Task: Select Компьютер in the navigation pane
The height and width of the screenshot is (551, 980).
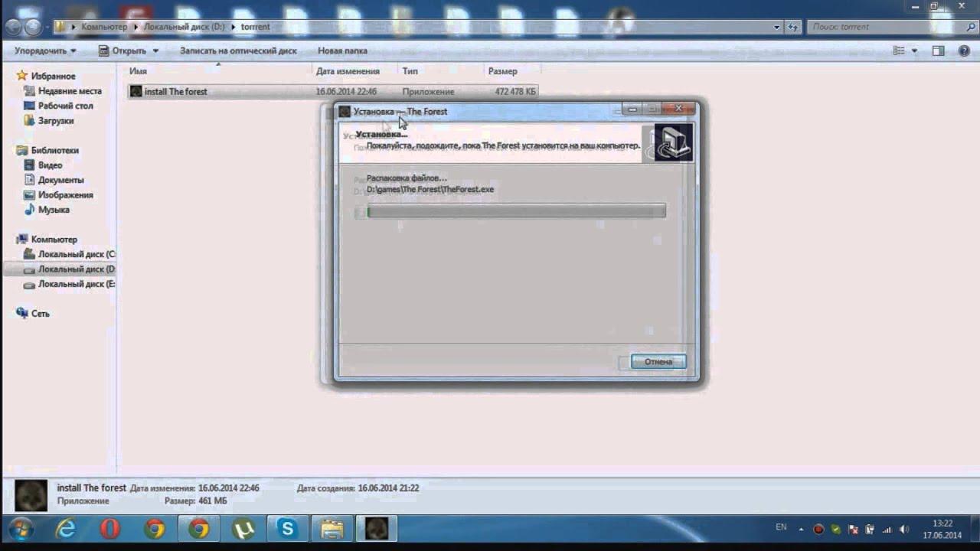Action: (54, 239)
